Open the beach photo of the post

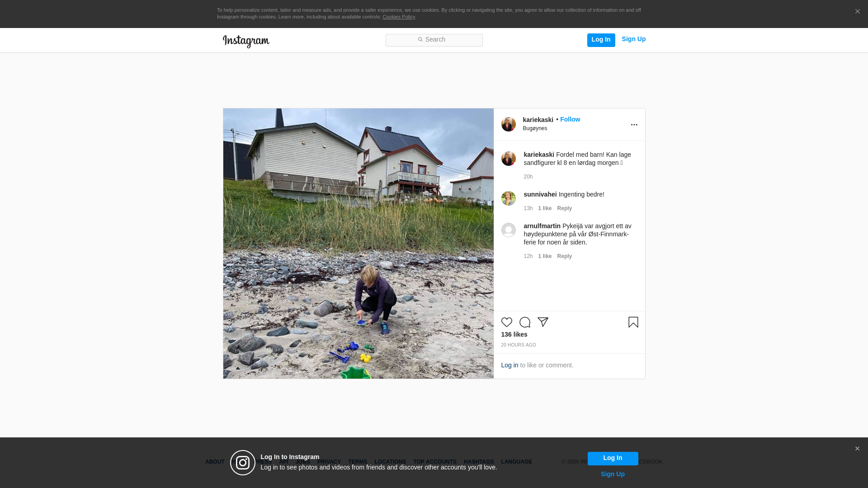point(358,243)
